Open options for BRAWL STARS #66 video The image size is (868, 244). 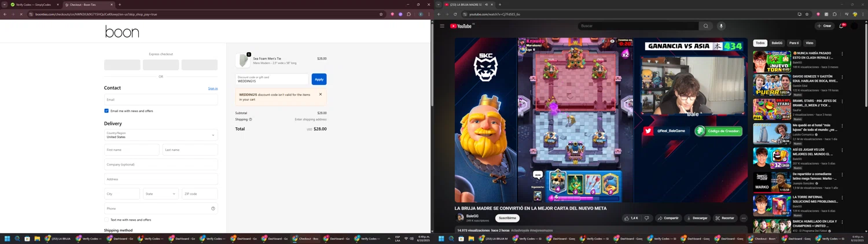[x=842, y=101]
